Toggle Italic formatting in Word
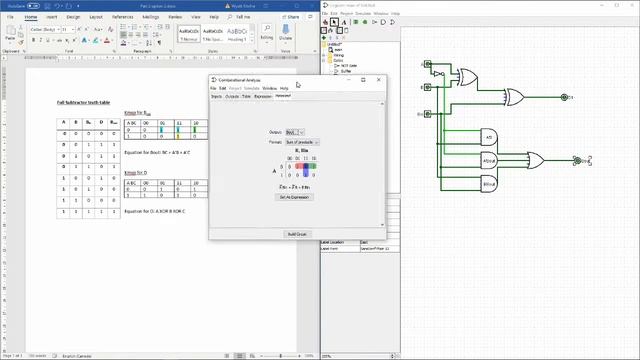Screen dimensions: 640x360 40,40
